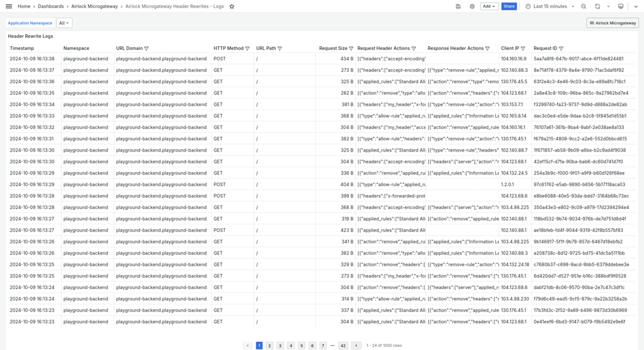The height and width of the screenshot is (350, 644).
Task: Open dashboard settings gear
Action: click(472, 6)
